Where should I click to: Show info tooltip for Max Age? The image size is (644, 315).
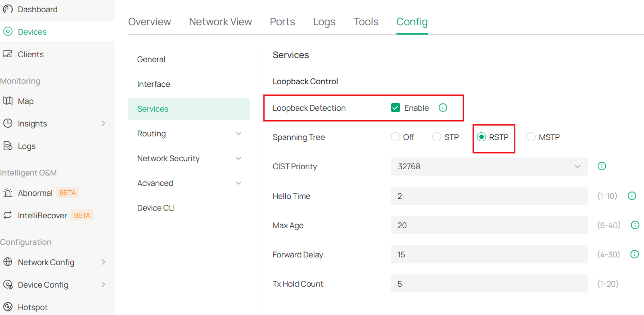pyautogui.click(x=635, y=225)
